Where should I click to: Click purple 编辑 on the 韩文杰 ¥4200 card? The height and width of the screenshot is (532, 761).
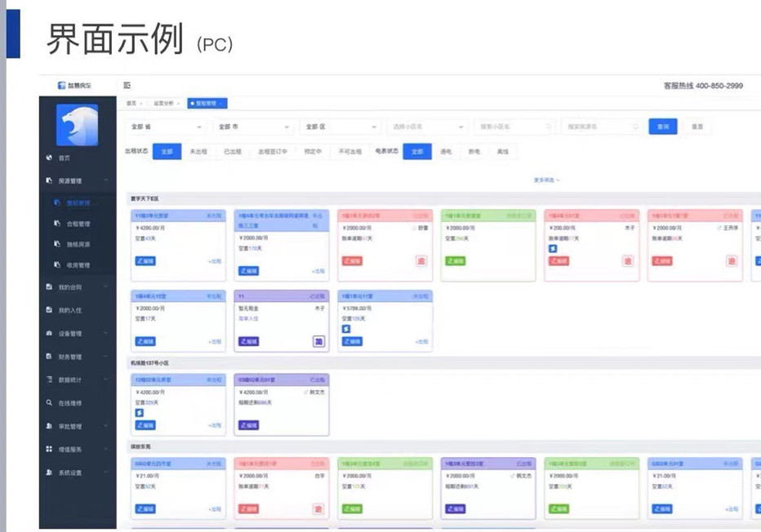click(x=248, y=425)
